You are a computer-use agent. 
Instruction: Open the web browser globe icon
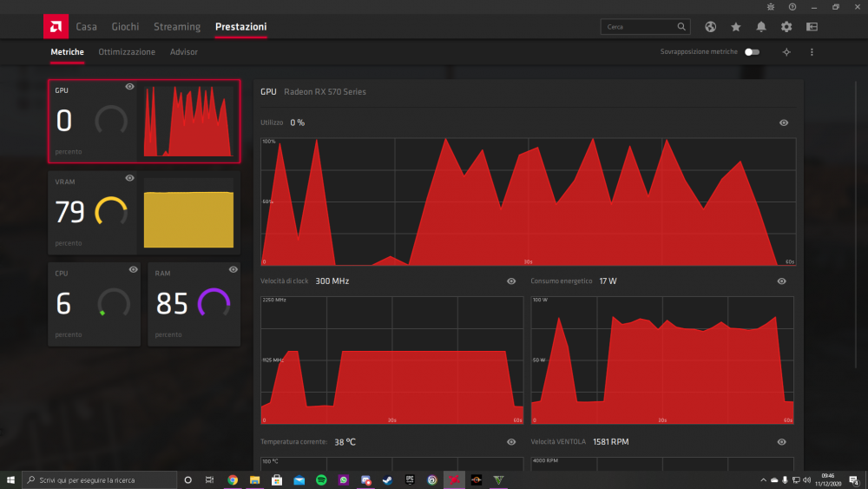click(710, 27)
